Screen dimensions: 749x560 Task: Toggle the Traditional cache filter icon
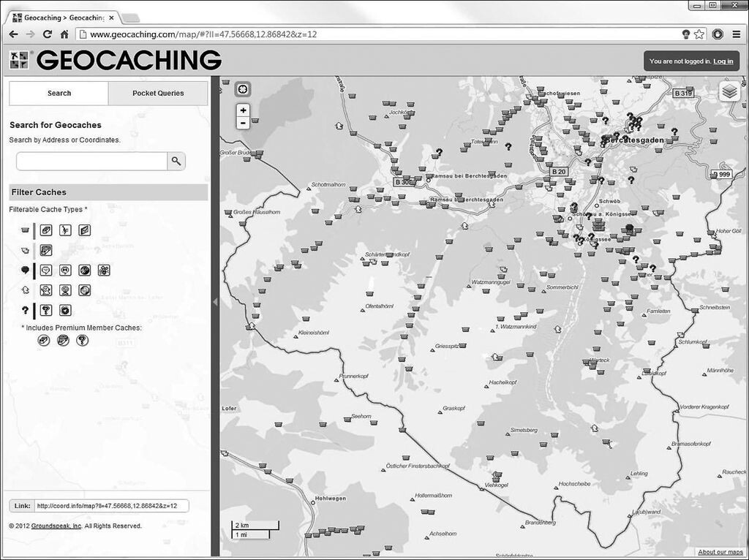click(46, 230)
